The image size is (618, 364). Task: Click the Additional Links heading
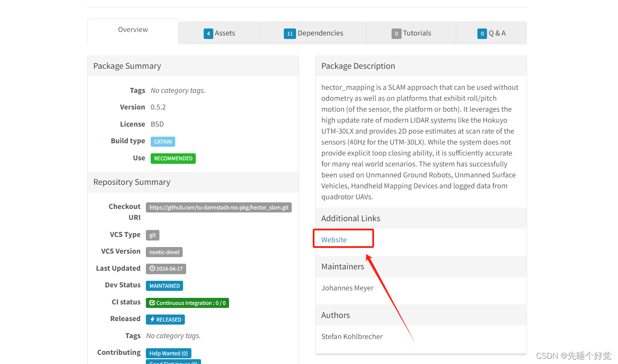click(x=351, y=218)
